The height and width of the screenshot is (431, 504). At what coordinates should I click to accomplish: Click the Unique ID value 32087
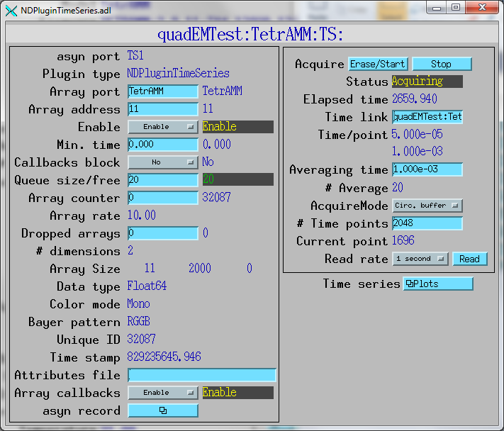tap(142, 339)
